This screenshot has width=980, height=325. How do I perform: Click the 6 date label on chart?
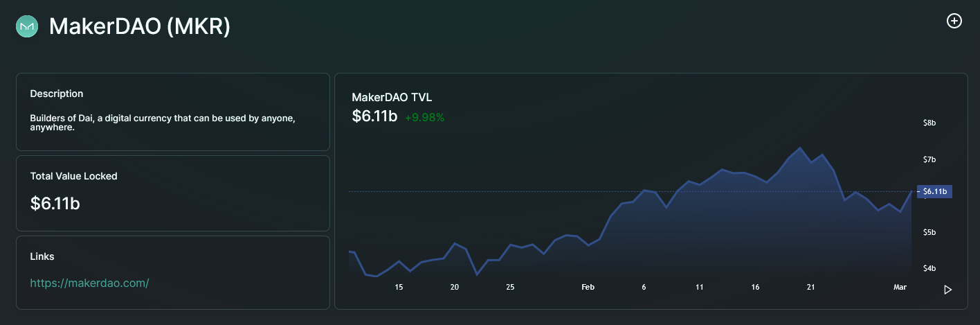[x=644, y=287]
